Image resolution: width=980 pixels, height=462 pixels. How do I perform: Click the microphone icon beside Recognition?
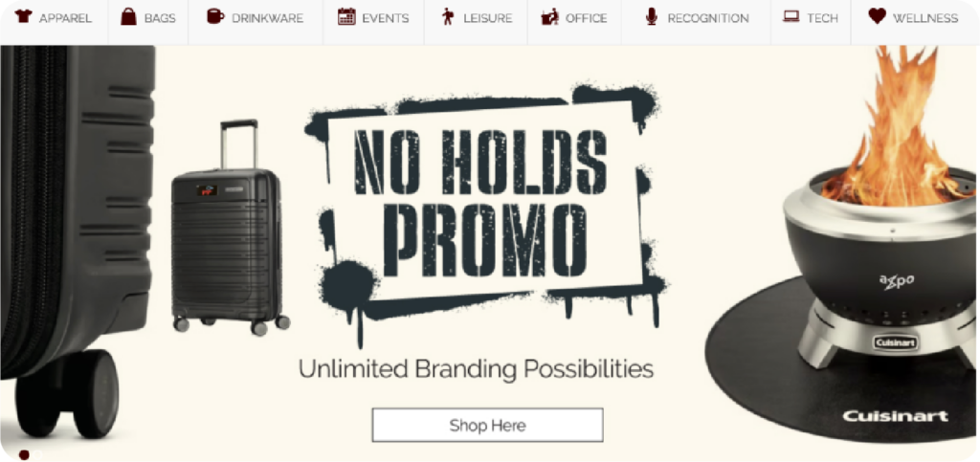tap(652, 17)
